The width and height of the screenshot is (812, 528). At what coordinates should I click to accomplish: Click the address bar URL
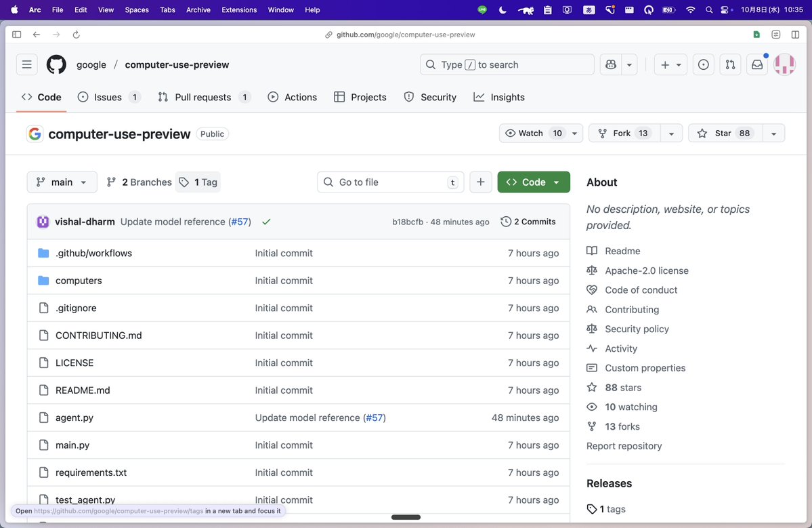406,35
